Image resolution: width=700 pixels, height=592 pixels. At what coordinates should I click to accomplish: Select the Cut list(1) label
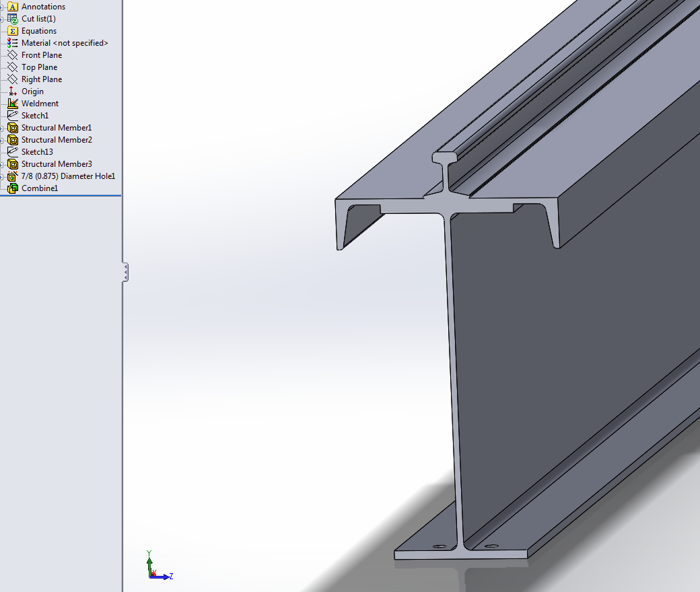pos(38,19)
